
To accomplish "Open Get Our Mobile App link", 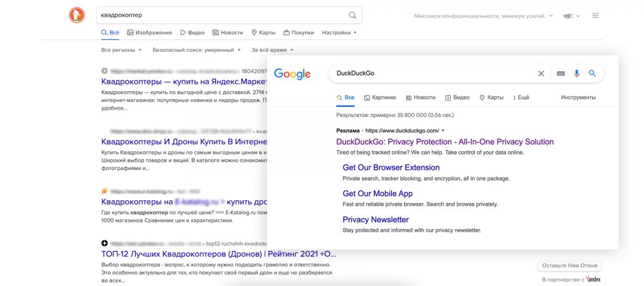I will click(377, 193).
